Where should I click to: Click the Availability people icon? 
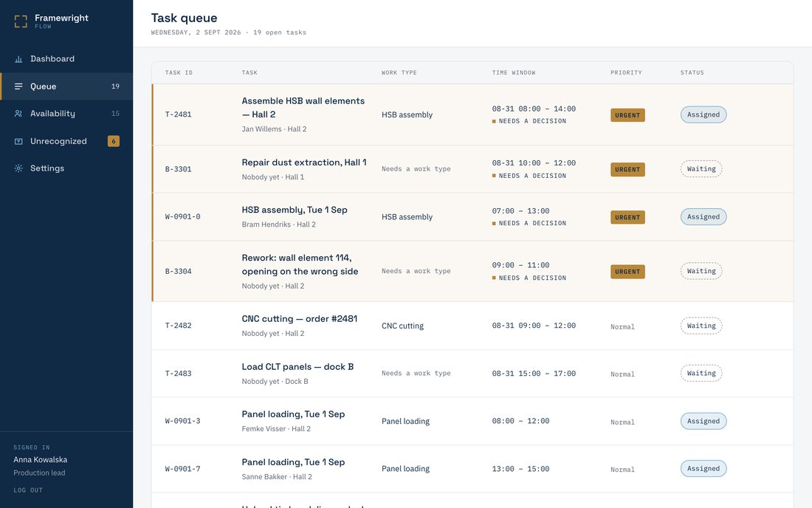pyautogui.click(x=18, y=114)
